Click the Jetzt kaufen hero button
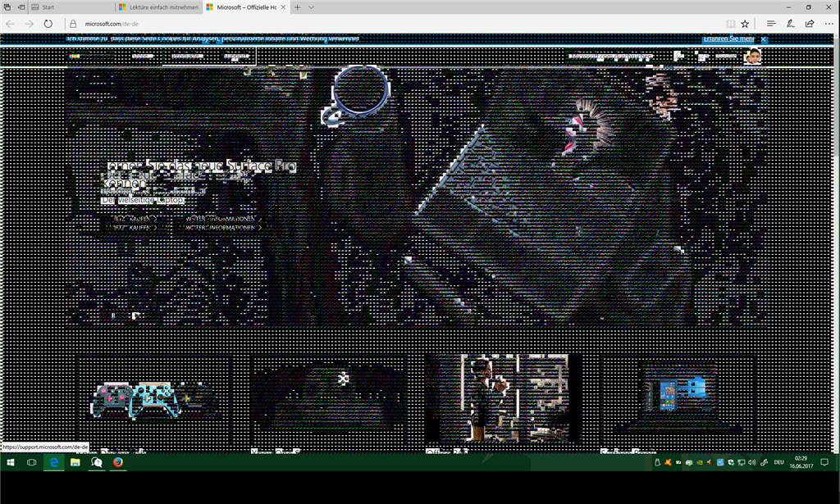 pyautogui.click(x=135, y=223)
